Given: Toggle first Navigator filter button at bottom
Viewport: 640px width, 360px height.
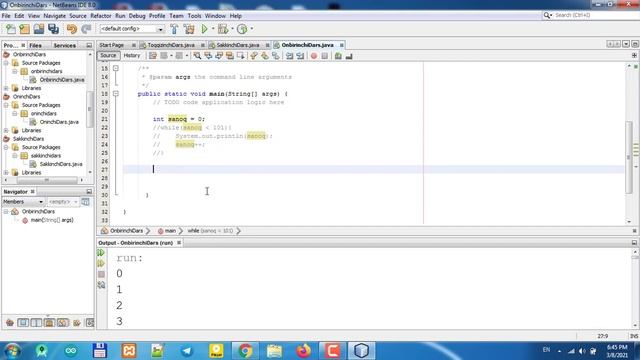Looking at the screenshot, I should [x=10, y=323].
